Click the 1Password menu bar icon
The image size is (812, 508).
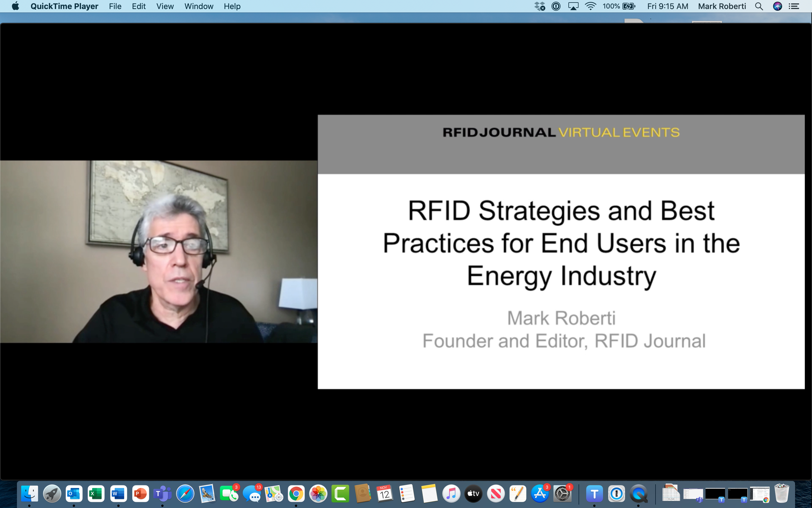pos(556,6)
